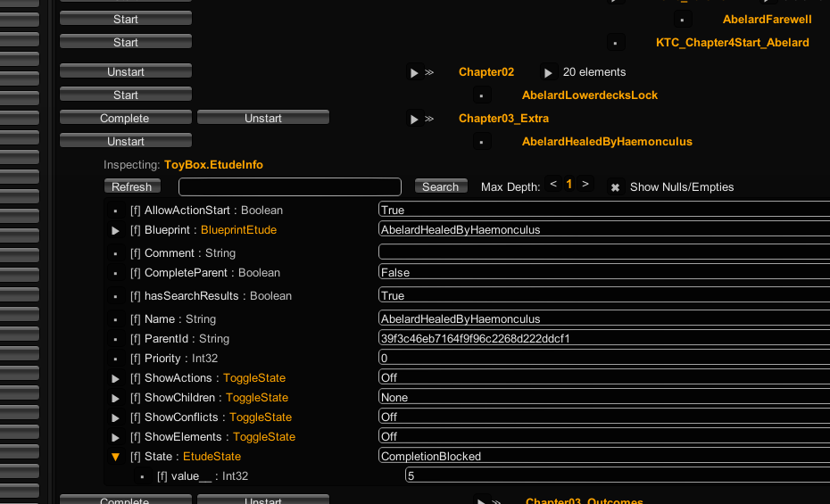Expand the 20 elements list
The image size is (830, 504).
point(548,72)
